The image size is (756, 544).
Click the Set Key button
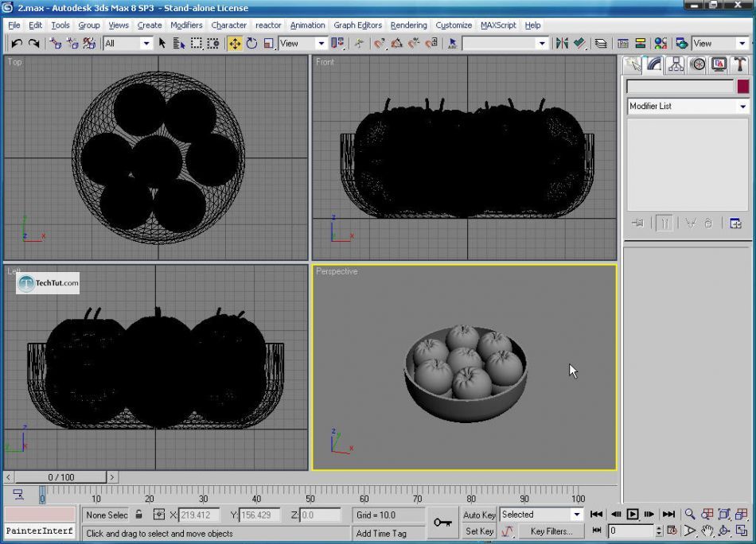479,531
